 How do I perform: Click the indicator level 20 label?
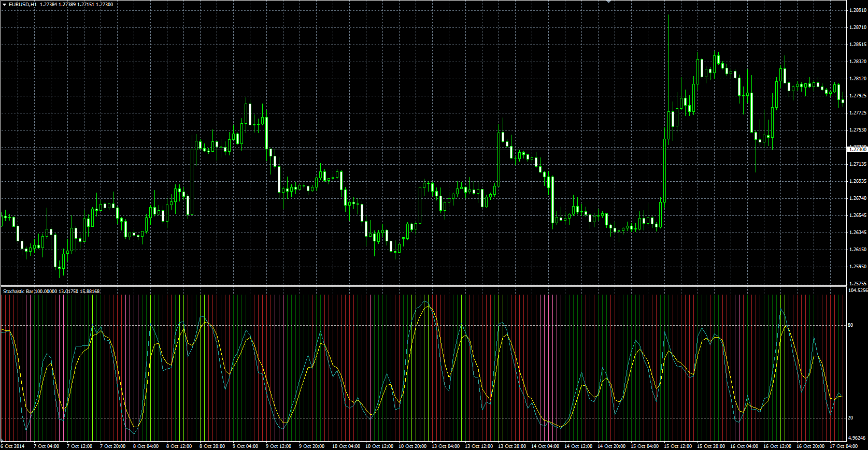[x=850, y=418]
